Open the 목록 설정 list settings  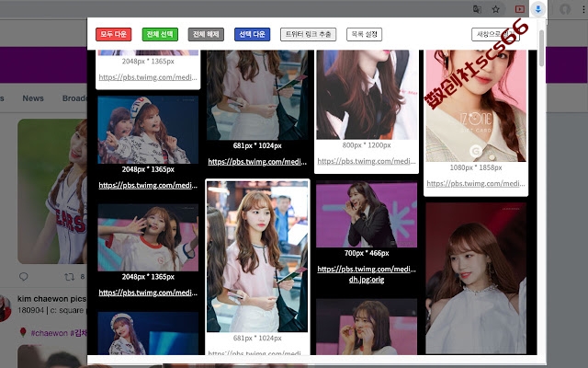click(x=364, y=34)
